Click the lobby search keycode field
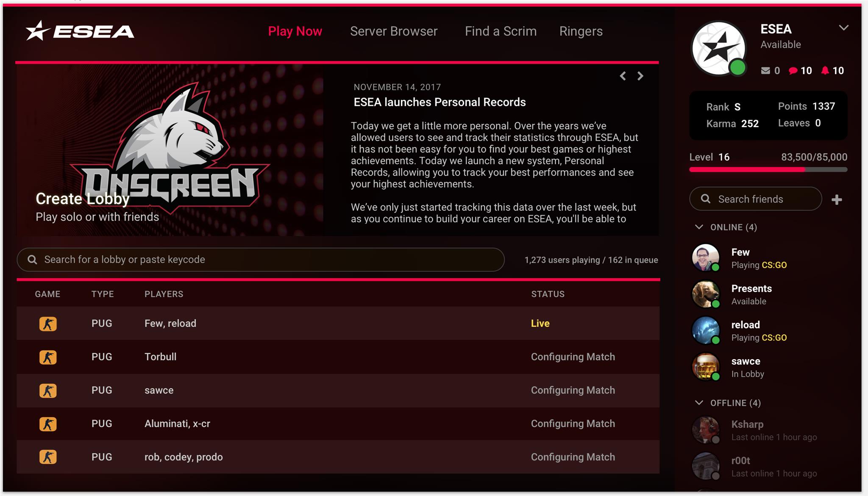 [x=261, y=260]
